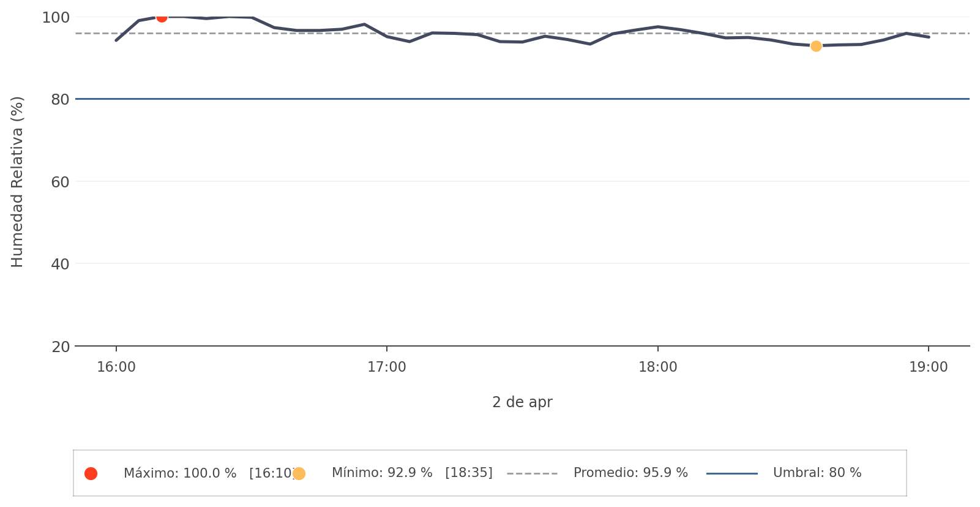Click the 20 label on the humidity axis
Screen dimensions: 980x507
tap(61, 347)
